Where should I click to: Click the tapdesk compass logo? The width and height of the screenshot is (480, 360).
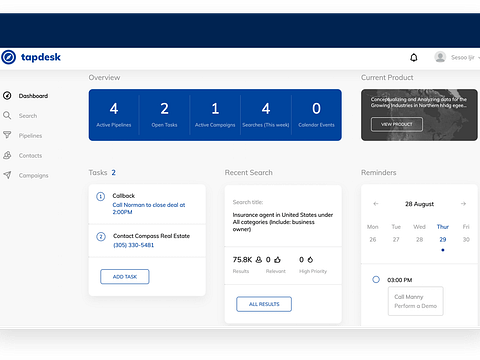coord(8,57)
